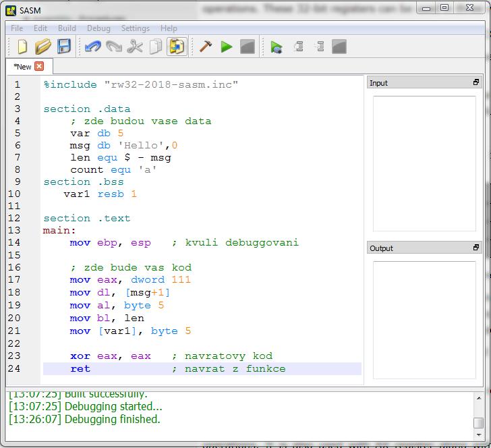
Task: Run the program with the green play icon
Action: (227, 47)
